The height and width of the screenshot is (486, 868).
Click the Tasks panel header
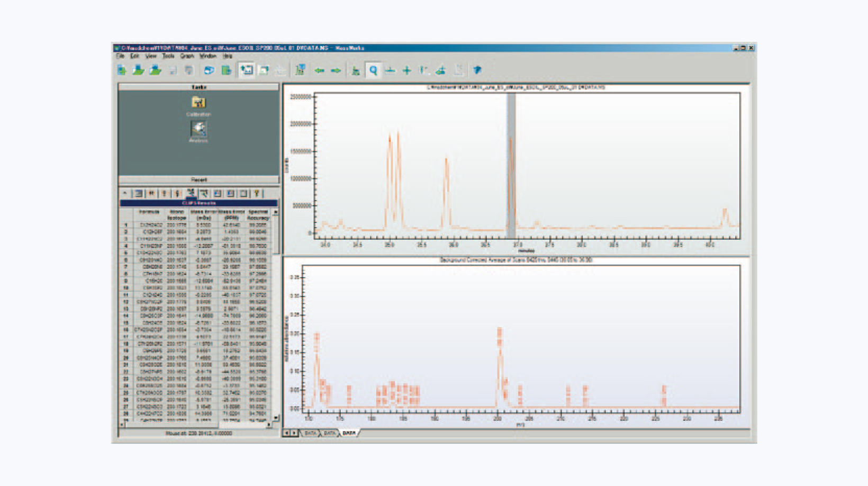198,87
